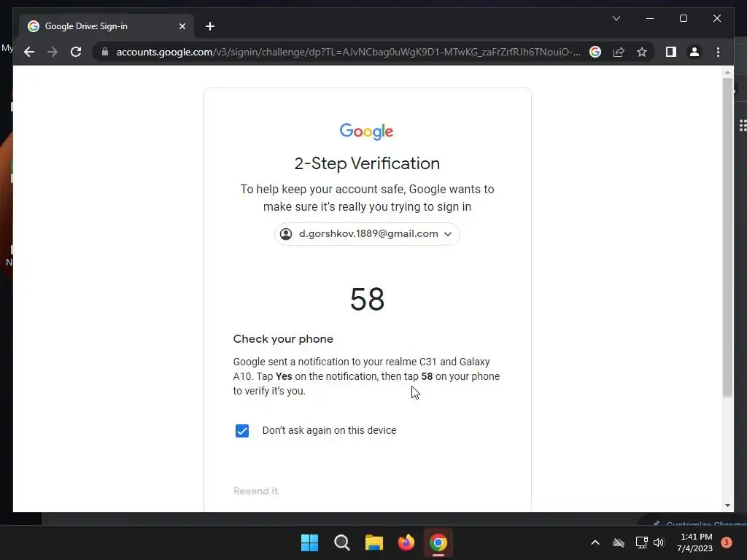747x560 pixels.
Task: Click the Don't ask again on this device label
Action: click(329, 430)
